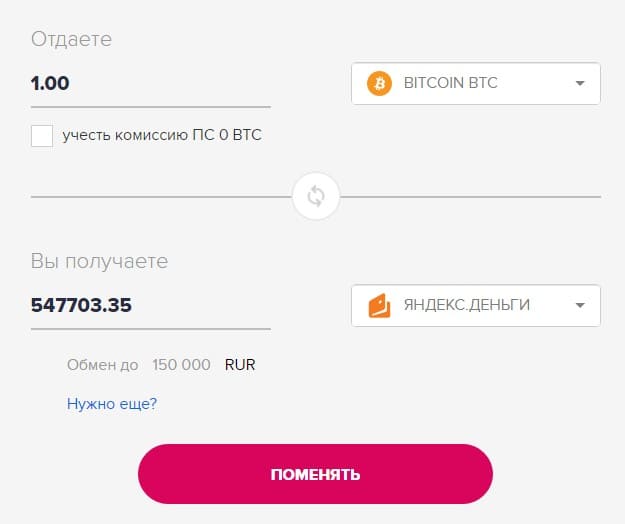Open the BITCOIN BTC currency dropdown

pyautogui.click(x=476, y=83)
